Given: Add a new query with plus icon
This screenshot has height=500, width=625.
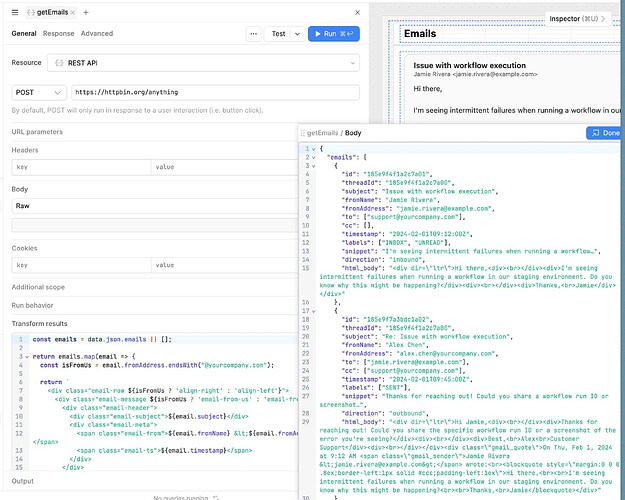Looking at the screenshot, I should coord(85,11).
